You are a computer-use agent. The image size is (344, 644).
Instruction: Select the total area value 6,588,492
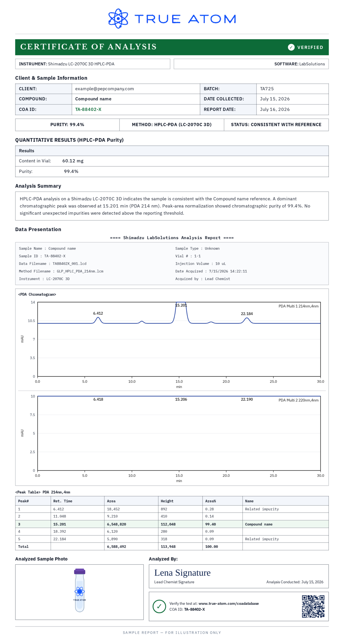click(x=116, y=547)
